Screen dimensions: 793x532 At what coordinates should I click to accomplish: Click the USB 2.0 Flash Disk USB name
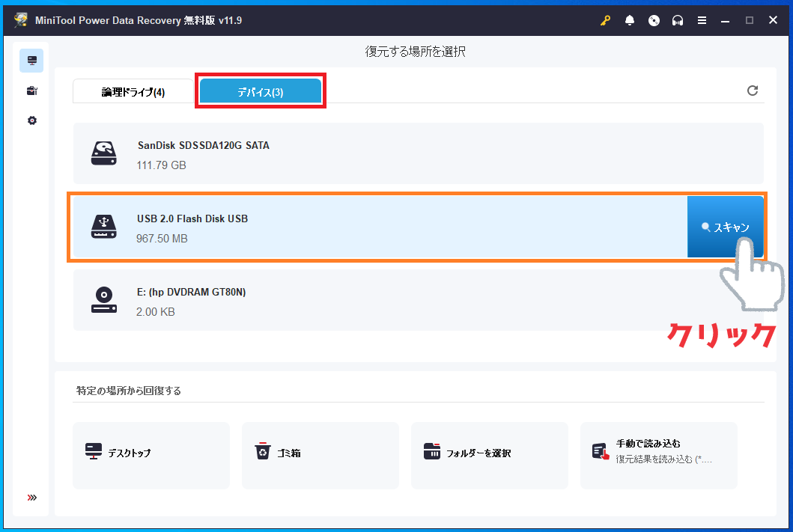click(x=192, y=218)
